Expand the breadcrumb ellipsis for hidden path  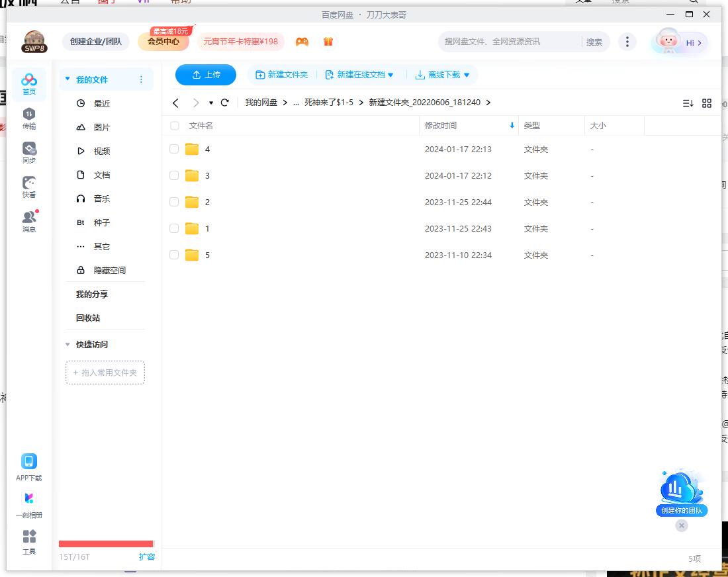click(x=296, y=103)
